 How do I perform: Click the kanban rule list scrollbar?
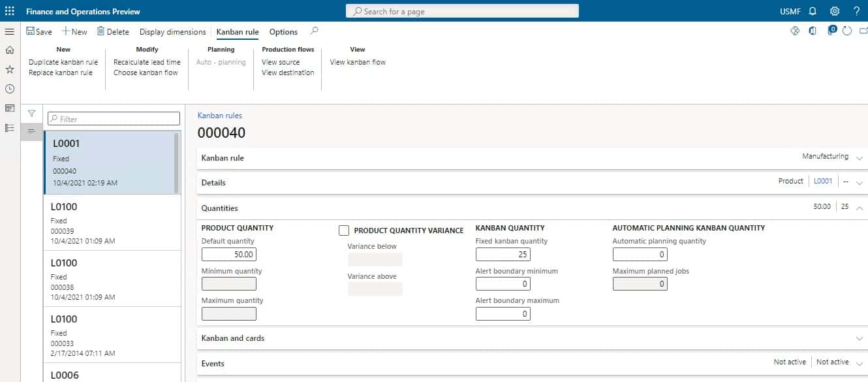tap(176, 163)
